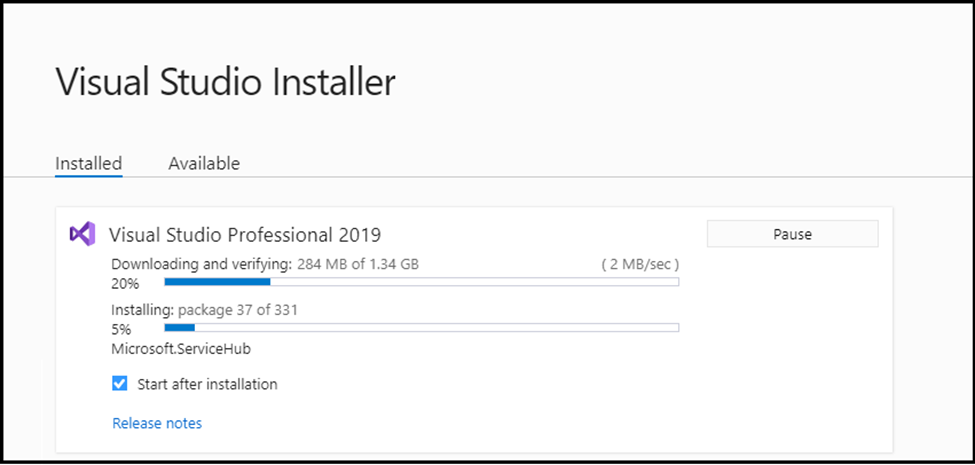Viewport: 975px width, 465px height.
Task: Click the '284 MB of 1.34 GB' download text
Action: (x=358, y=264)
